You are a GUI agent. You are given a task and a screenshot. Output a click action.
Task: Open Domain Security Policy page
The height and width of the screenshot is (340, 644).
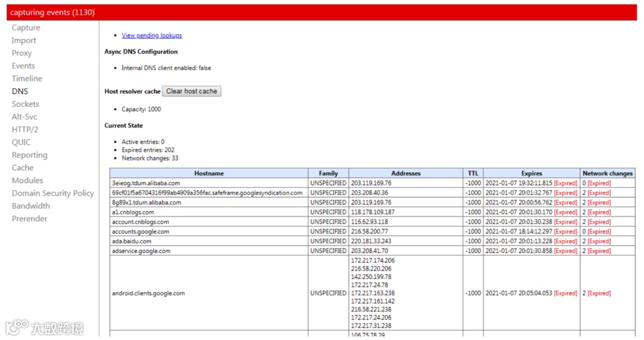coord(52,193)
